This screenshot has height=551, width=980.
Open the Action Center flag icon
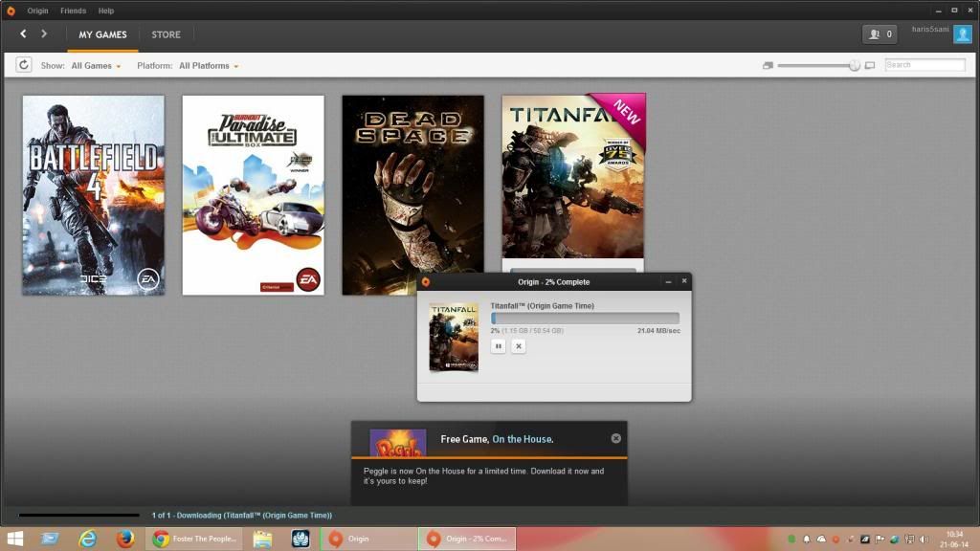tap(880, 539)
